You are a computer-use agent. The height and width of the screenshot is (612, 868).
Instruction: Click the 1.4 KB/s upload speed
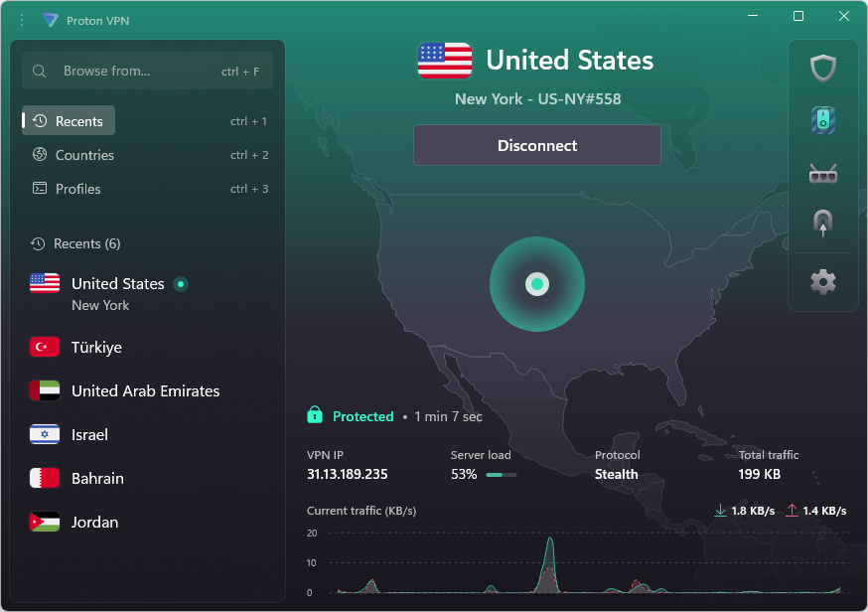825,511
